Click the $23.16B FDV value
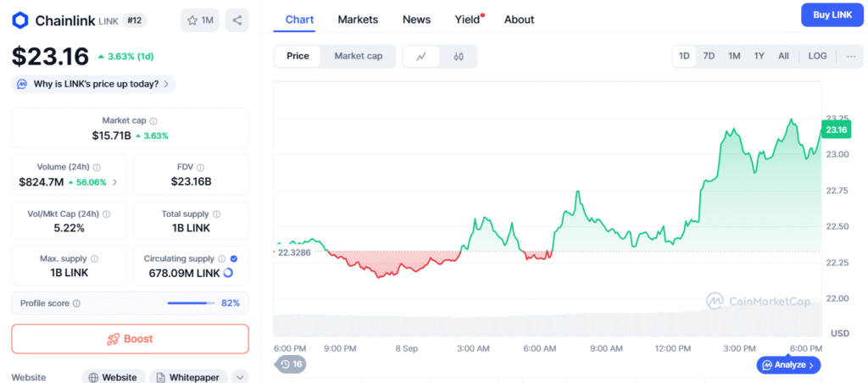 tap(191, 181)
